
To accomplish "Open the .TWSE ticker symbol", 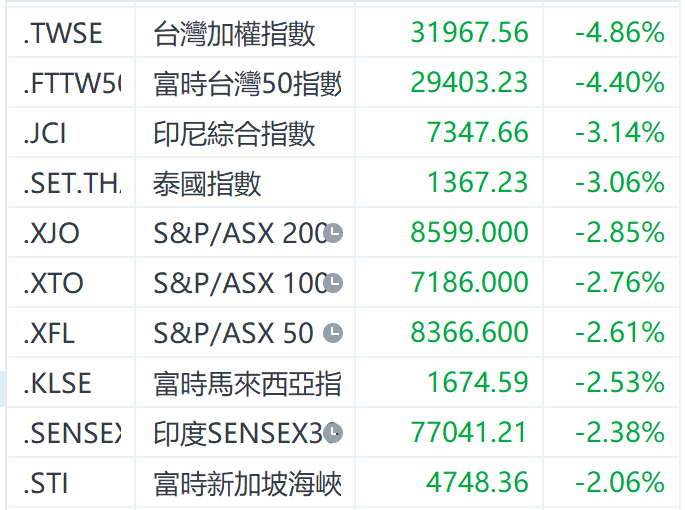I will 62,33.
